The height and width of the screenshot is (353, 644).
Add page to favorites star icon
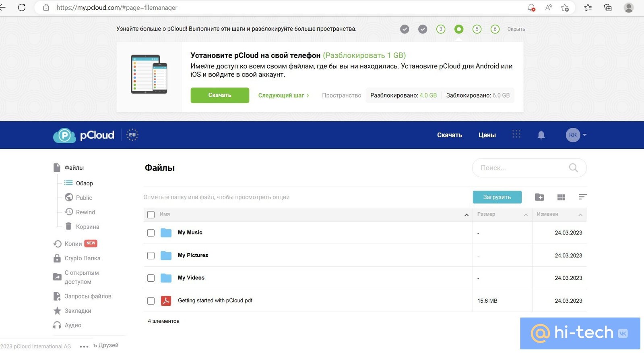point(565,7)
